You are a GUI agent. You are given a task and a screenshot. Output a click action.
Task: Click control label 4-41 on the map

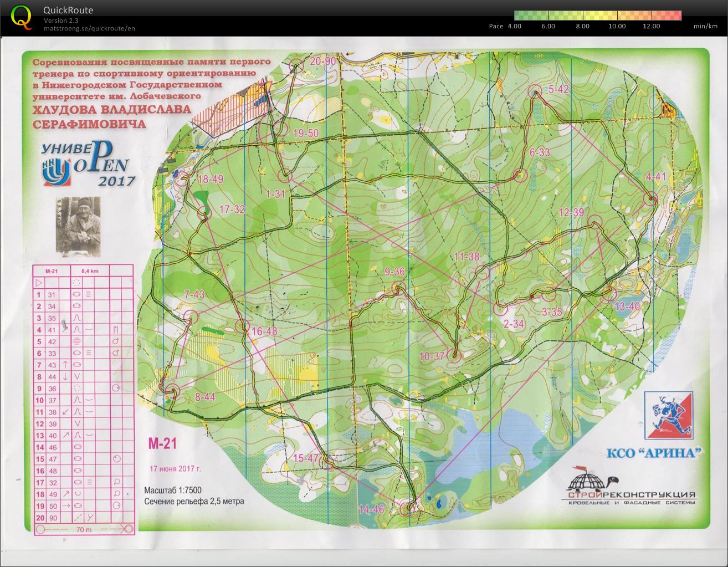[x=656, y=177]
